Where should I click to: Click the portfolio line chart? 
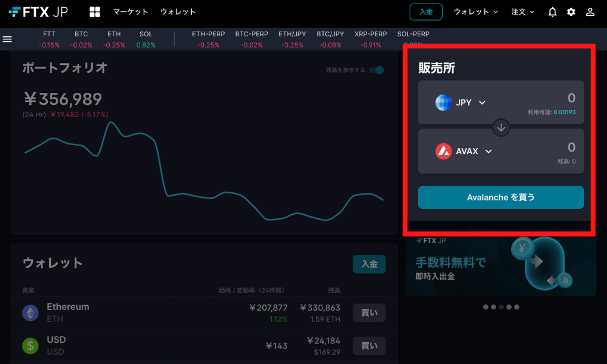[x=204, y=171]
